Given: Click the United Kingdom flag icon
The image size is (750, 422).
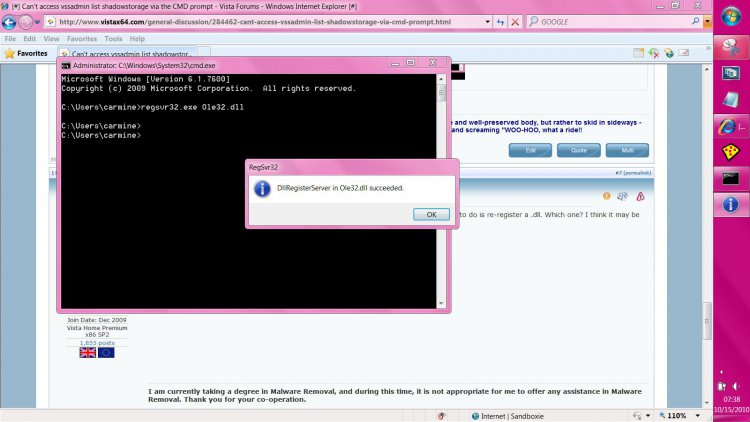Looking at the screenshot, I should 88,353.
